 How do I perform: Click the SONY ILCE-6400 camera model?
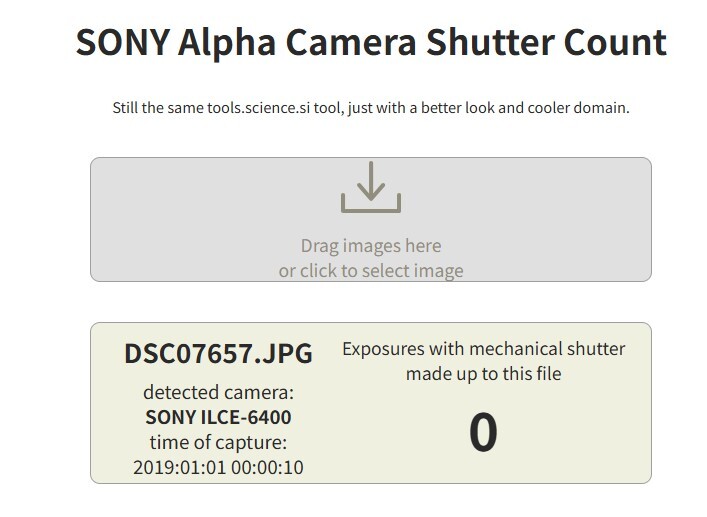(x=218, y=417)
